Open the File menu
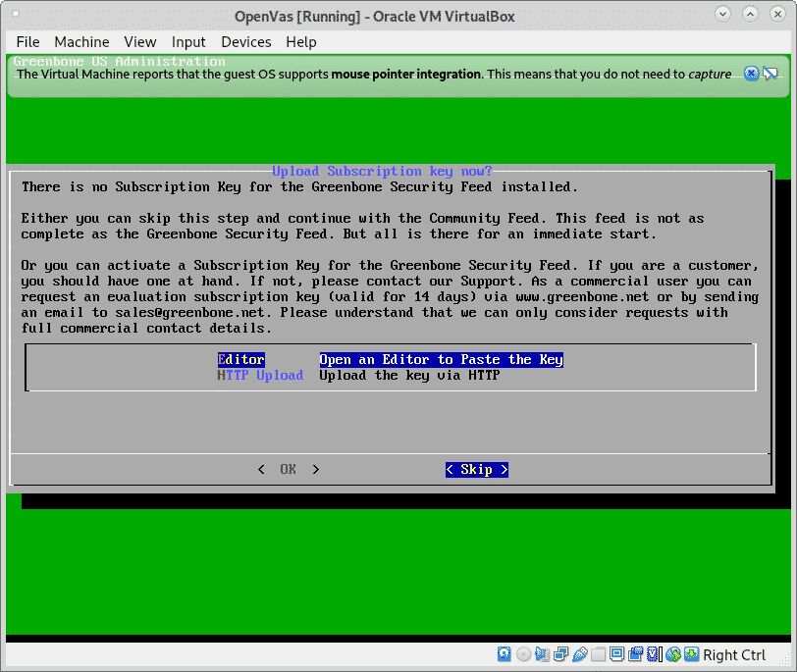797x672 pixels. click(27, 41)
